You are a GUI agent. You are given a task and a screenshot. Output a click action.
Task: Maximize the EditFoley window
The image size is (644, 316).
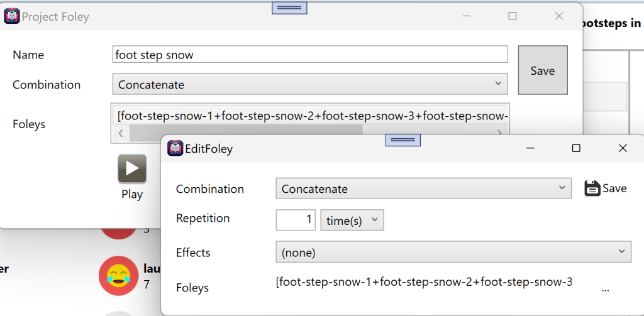point(575,148)
